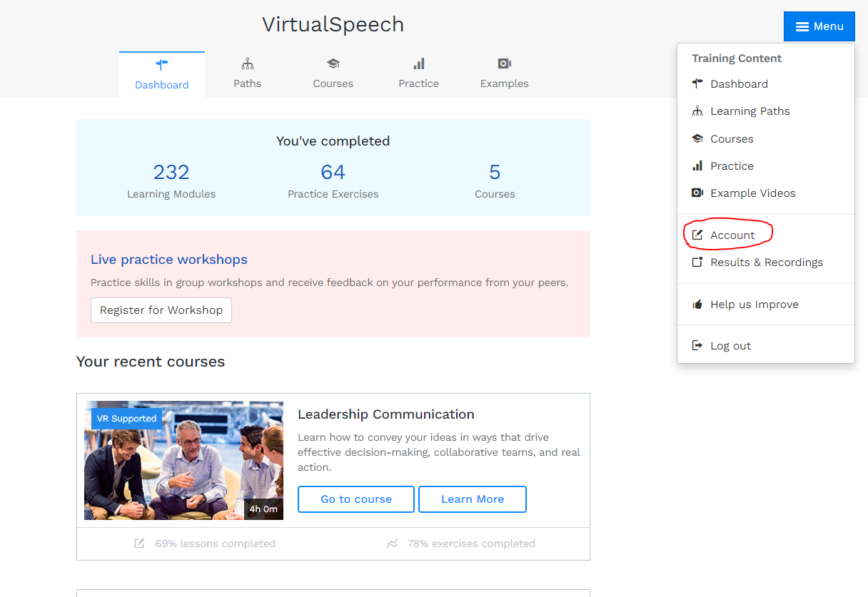Click Go to course for Leadership Communication
This screenshot has width=868, height=597.
[x=356, y=499]
